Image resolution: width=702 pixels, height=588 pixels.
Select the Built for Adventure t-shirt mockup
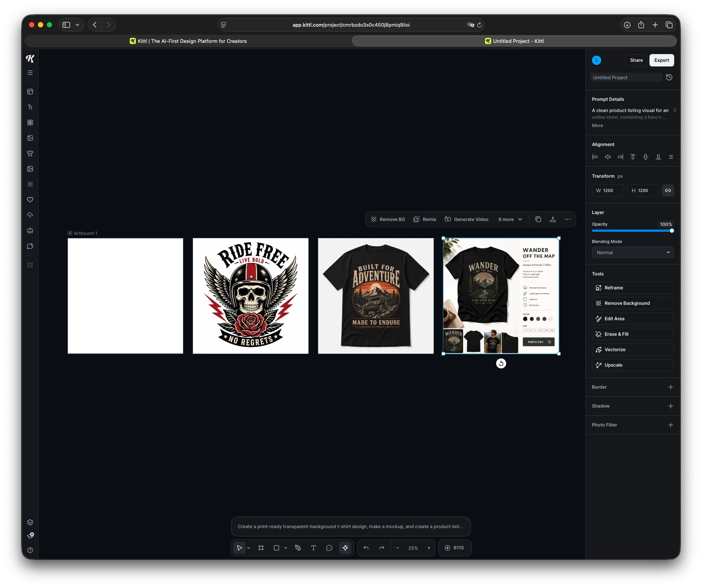point(376,296)
